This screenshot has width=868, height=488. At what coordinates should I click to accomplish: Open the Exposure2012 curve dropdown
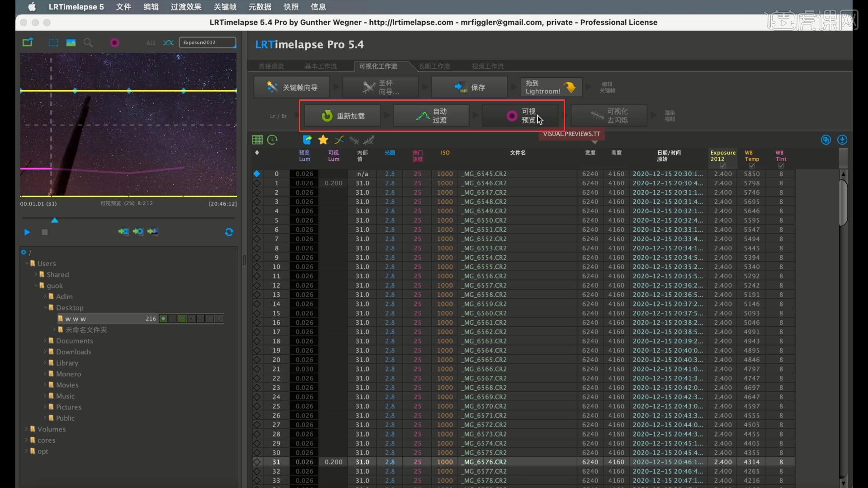click(208, 42)
